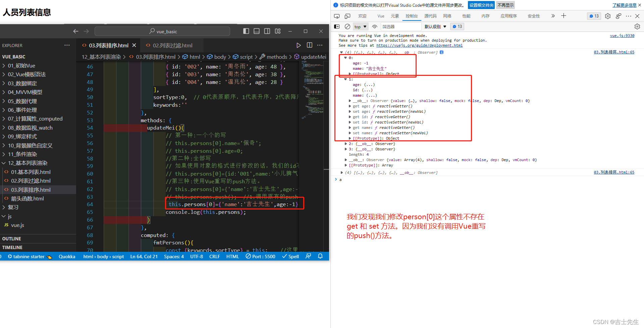Screen dimensions: 644x328
Task: Click the do not show again button
Action: [505, 5]
